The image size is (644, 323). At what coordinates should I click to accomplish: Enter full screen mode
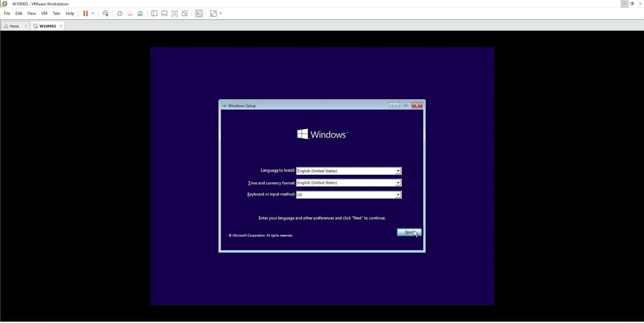tap(175, 14)
